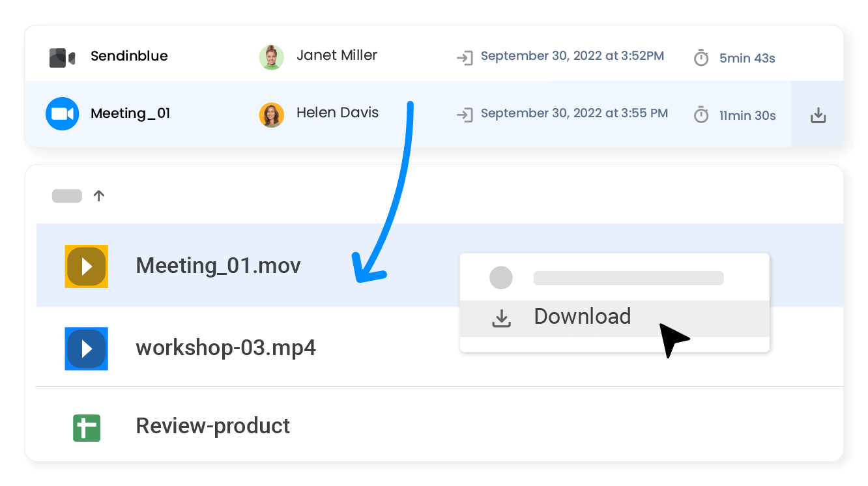Click the up arrow above the file list
The height and width of the screenshot is (486, 868).
point(98,195)
